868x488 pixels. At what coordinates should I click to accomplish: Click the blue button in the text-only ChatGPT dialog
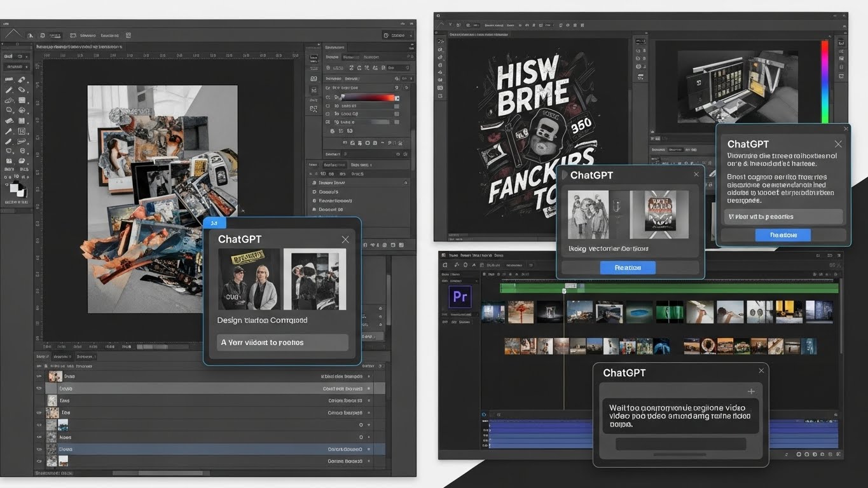coord(783,234)
